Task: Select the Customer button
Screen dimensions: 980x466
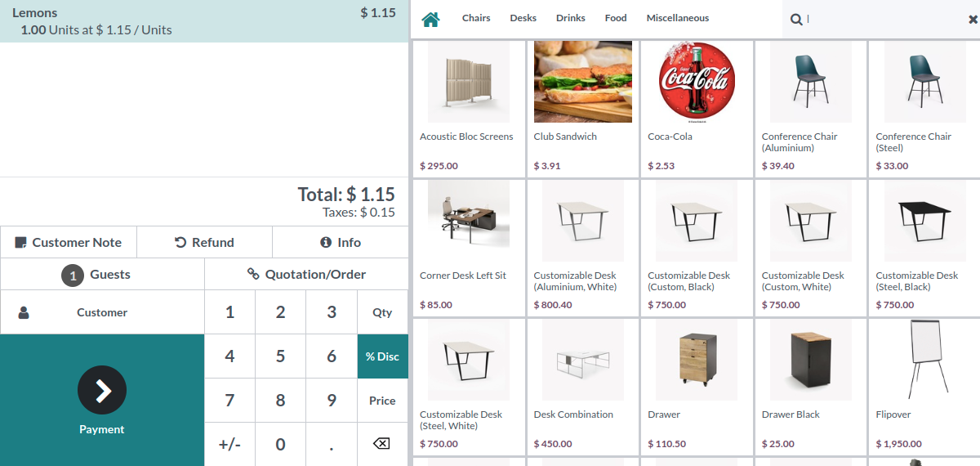Action: coord(102,312)
